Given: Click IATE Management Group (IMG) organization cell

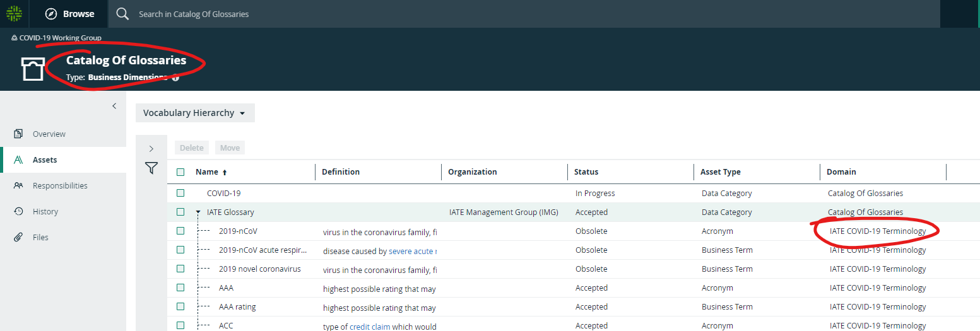Looking at the screenshot, I should (x=504, y=212).
